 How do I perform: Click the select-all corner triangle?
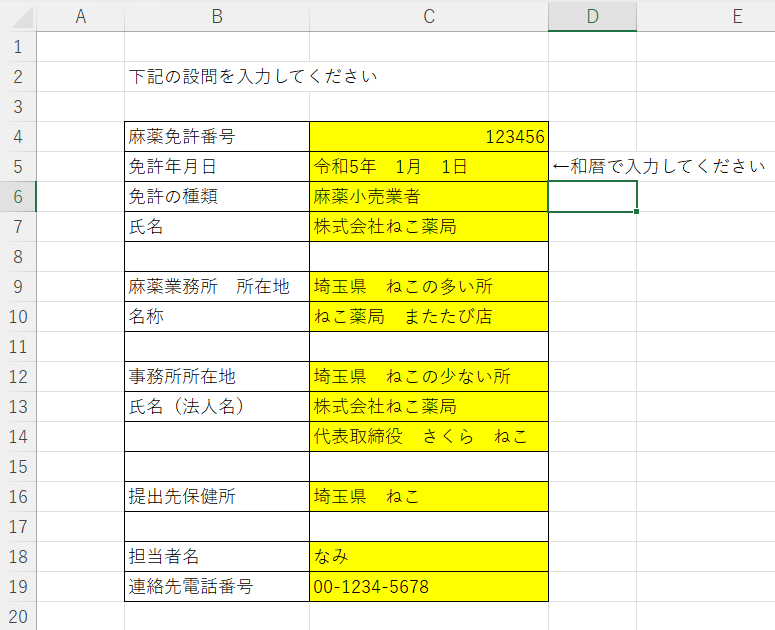click(18, 16)
